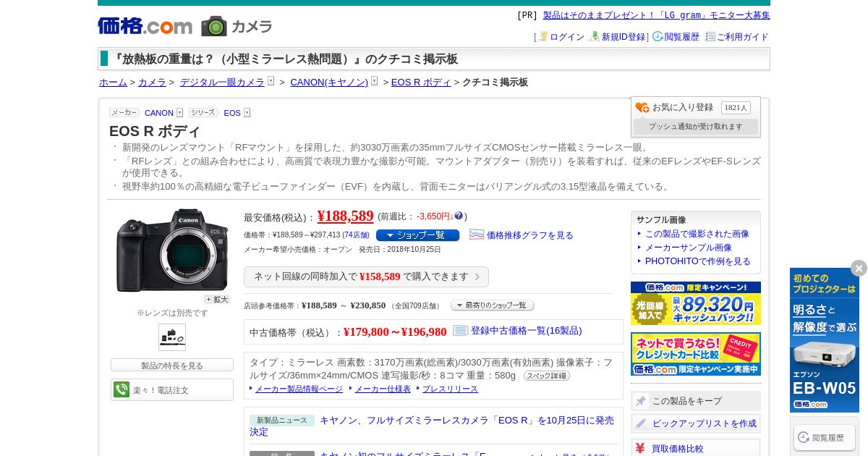Screen dimensions: 868x456
Task: Click the camera category icon in header
Action: [214, 26]
